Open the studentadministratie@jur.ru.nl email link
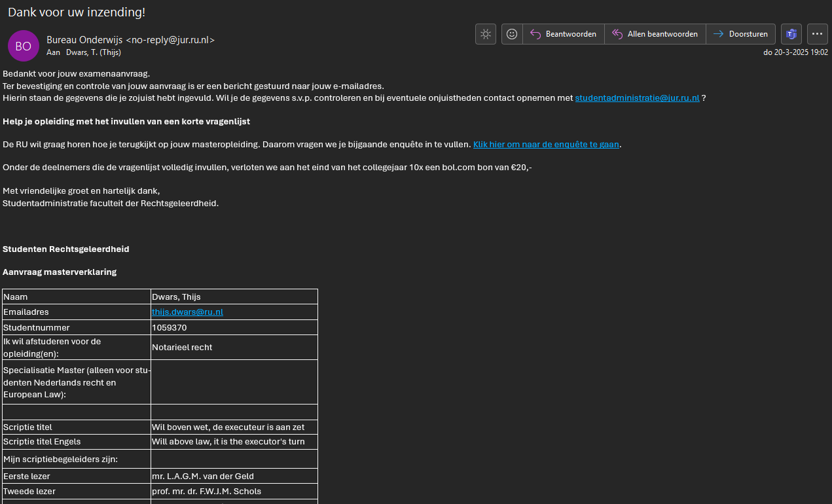The image size is (832, 504). pyautogui.click(x=637, y=98)
